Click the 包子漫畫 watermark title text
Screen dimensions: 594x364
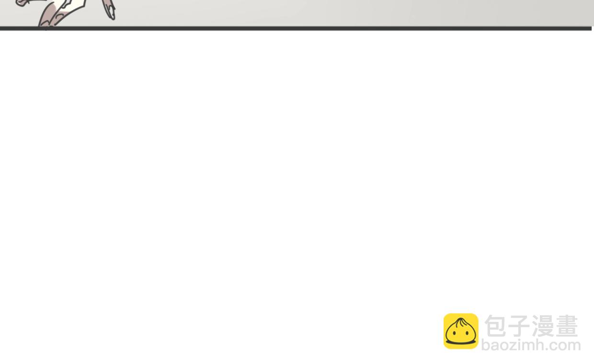pyautogui.click(x=531, y=326)
